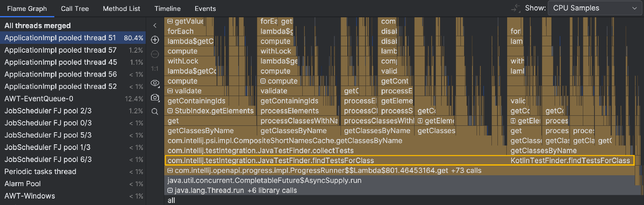This screenshot has width=644, height=205.
Task: Select JobScheduler FJ pool 0/3
Action: tap(73, 123)
